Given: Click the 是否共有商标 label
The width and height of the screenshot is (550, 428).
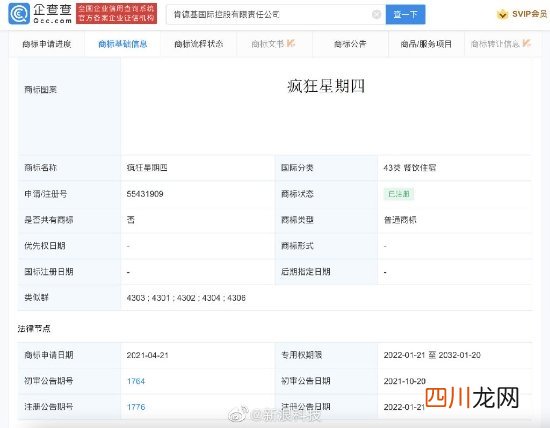Looking at the screenshot, I should pos(49,220).
